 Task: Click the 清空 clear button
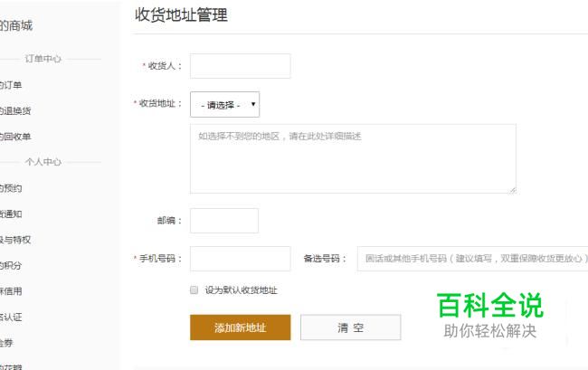351,327
